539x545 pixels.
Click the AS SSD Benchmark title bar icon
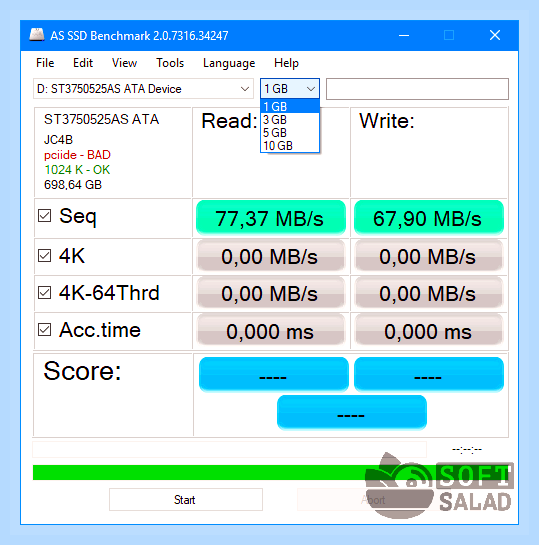coord(36,35)
